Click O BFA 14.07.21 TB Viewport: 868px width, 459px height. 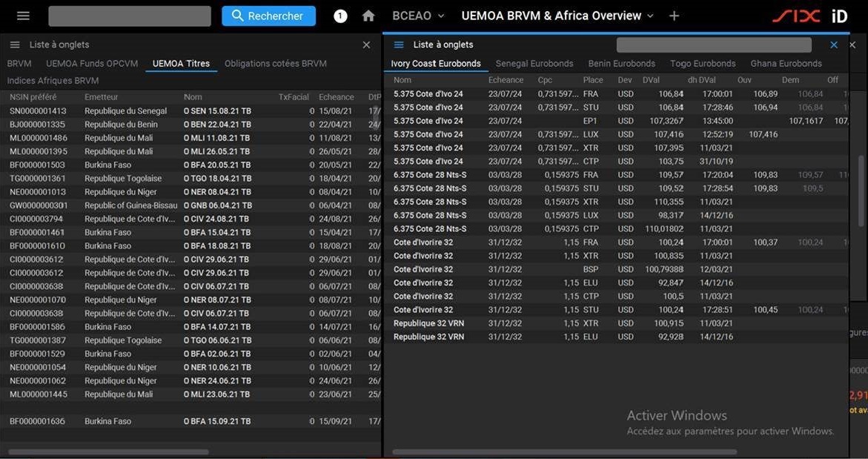coord(217,327)
